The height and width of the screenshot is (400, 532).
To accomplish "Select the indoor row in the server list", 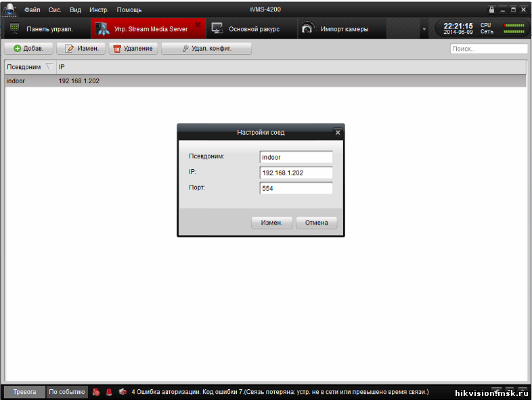I will (265, 81).
